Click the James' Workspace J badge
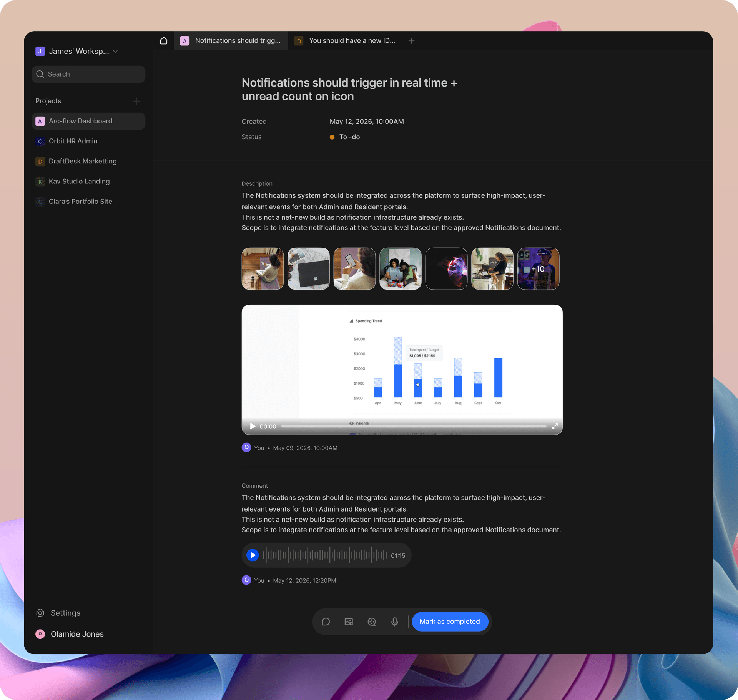 pyautogui.click(x=40, y=52)
